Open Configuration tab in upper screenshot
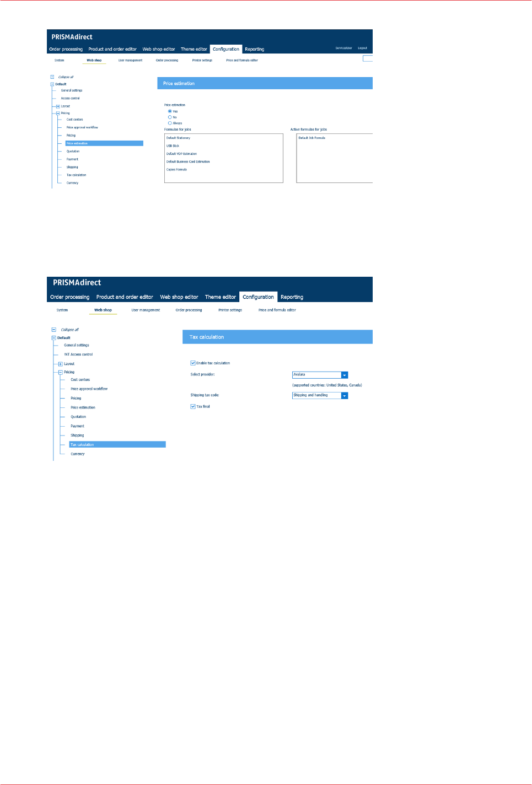This screenshot has height=785, width=532. coord(226,49)
